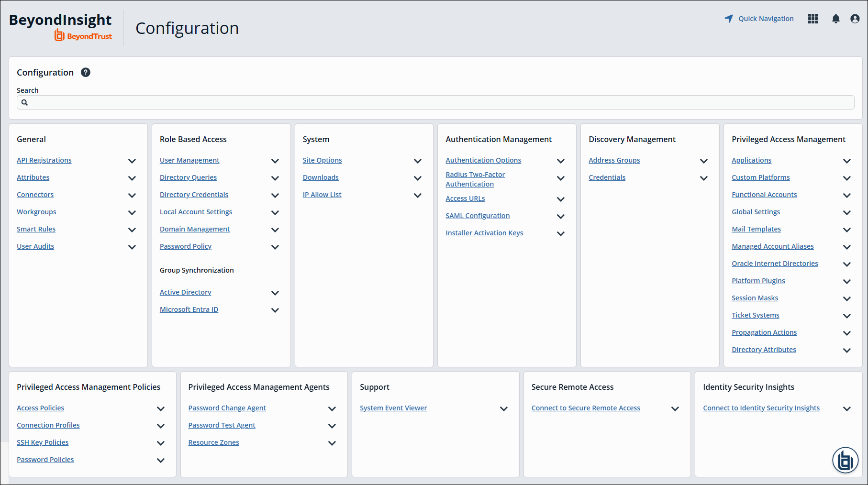The image size is (868, 485).
Task: Expand the Site Options chevron
Action: pyautogui.click(x=418, y=161)
